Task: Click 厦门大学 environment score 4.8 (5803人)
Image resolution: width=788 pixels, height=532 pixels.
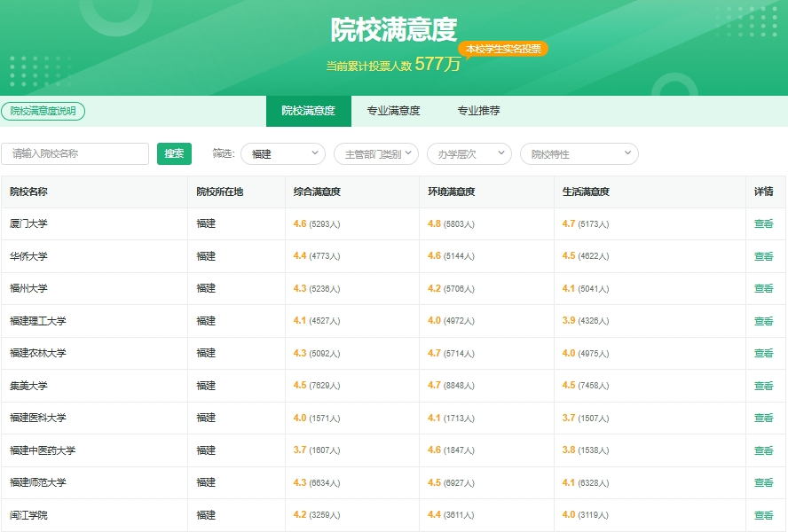Action: point(452,224)
